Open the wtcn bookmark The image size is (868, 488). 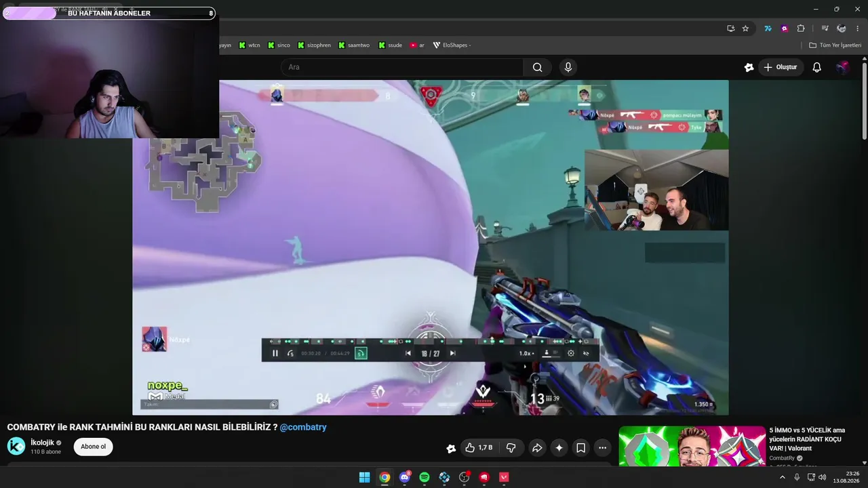[250, 45]
